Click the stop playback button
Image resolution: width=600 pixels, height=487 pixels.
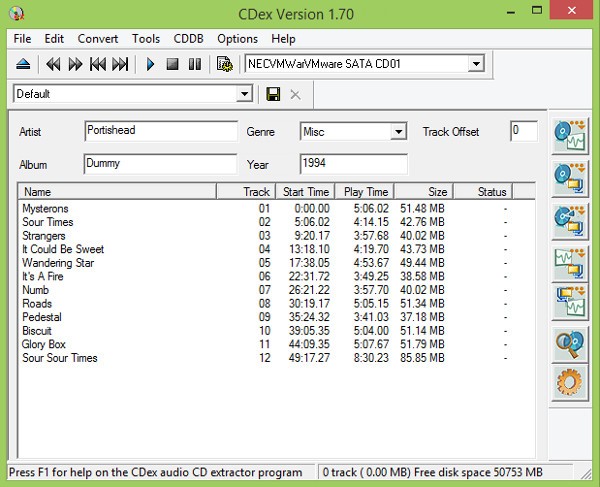point(172,65)
